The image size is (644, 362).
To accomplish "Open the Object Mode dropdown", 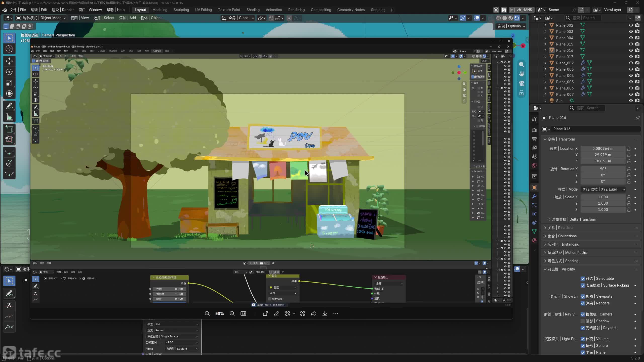I will tap(41, 18).
